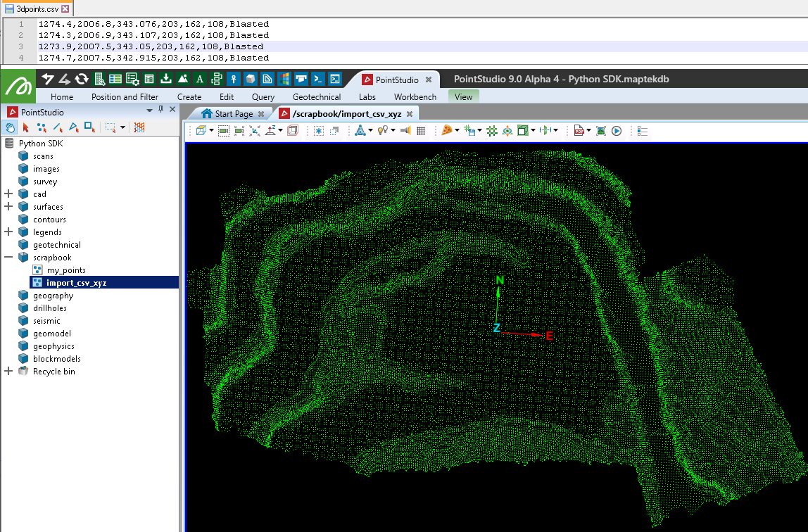
Task: Expand the cad container
Action: (x=8, y=194)
